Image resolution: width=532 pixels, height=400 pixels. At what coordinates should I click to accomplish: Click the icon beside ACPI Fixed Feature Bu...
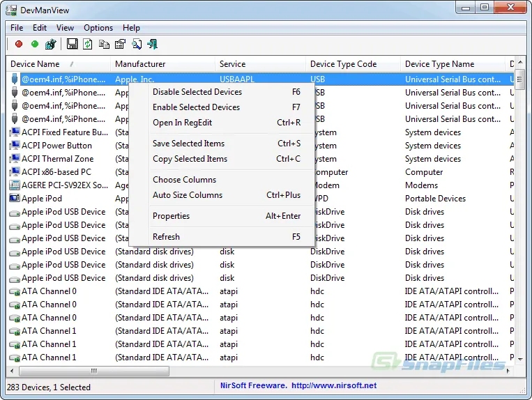point(14,132)
